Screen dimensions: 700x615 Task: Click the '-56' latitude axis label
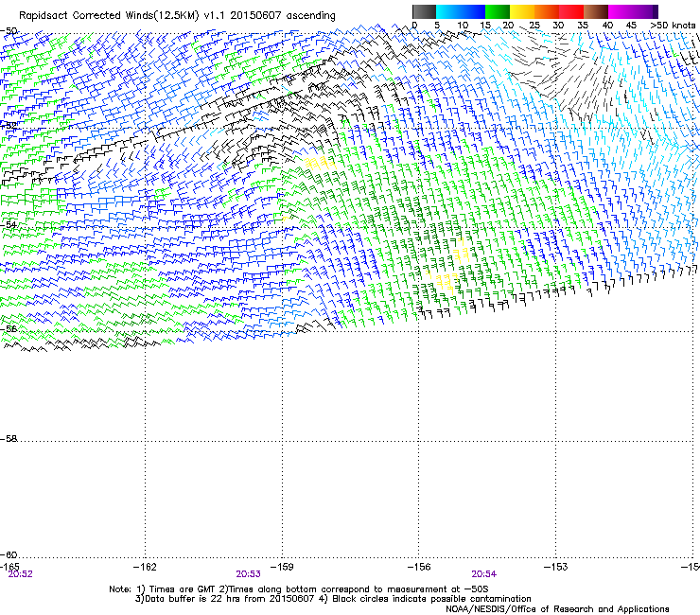9,328
